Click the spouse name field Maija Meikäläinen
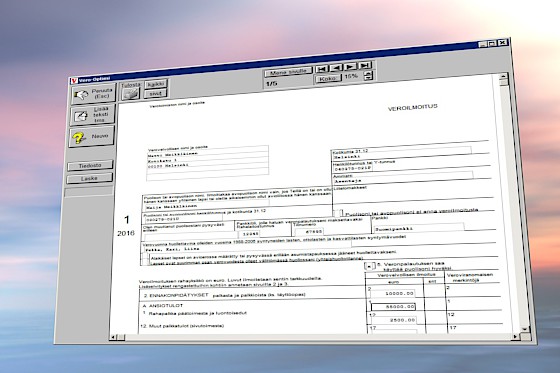 [208, 206]
